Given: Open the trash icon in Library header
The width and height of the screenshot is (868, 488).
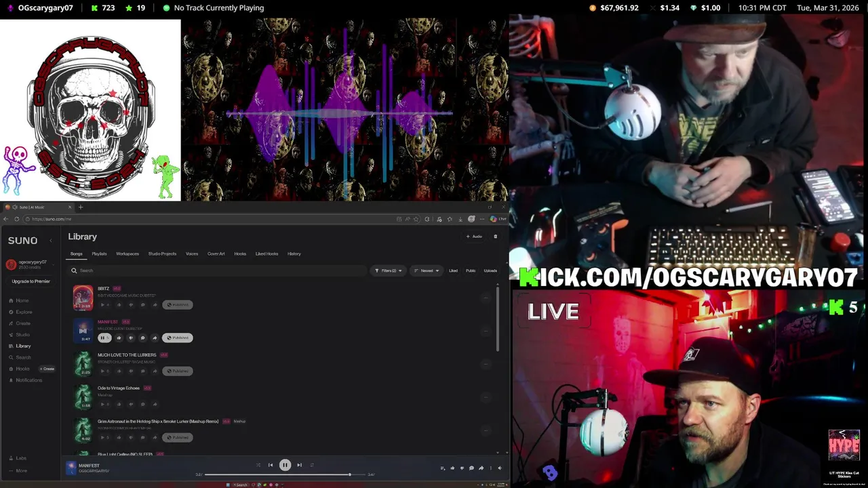Looking at the screenshot, I should (x=495, y=237).
